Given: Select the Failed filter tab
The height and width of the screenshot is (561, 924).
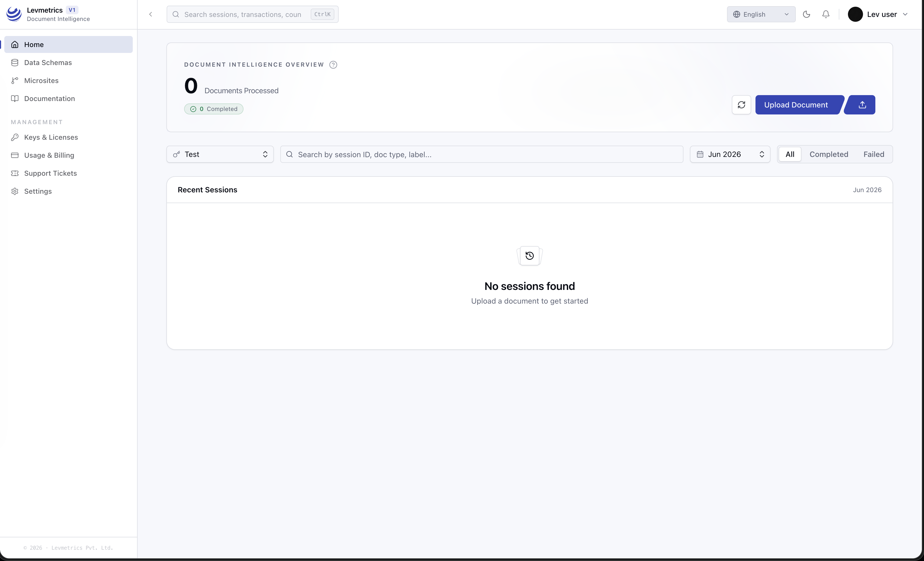Looking at the screenshot, I should point(873,154).
